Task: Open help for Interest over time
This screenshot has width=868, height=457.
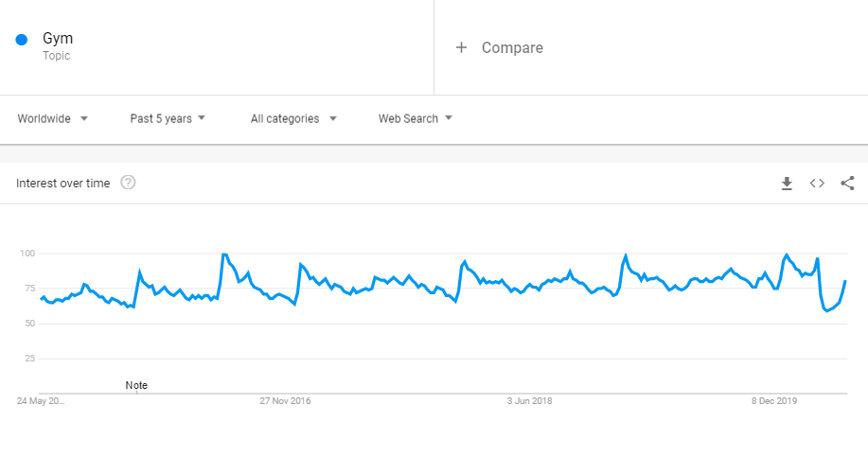Action: [x=129, y=183]
